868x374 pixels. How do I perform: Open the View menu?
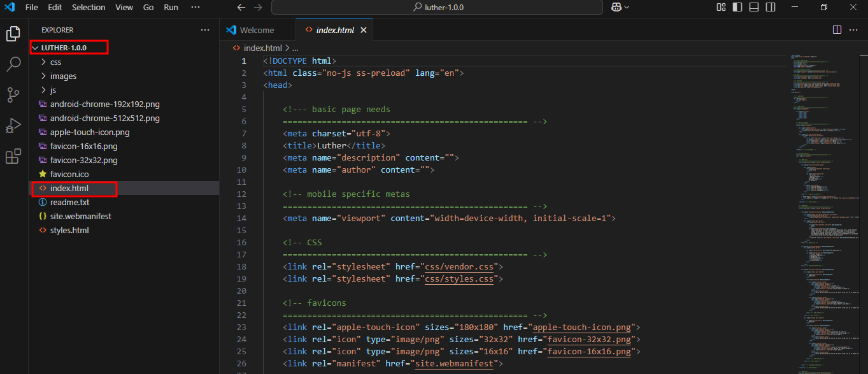pyautogui.click(x=124, y=7)
